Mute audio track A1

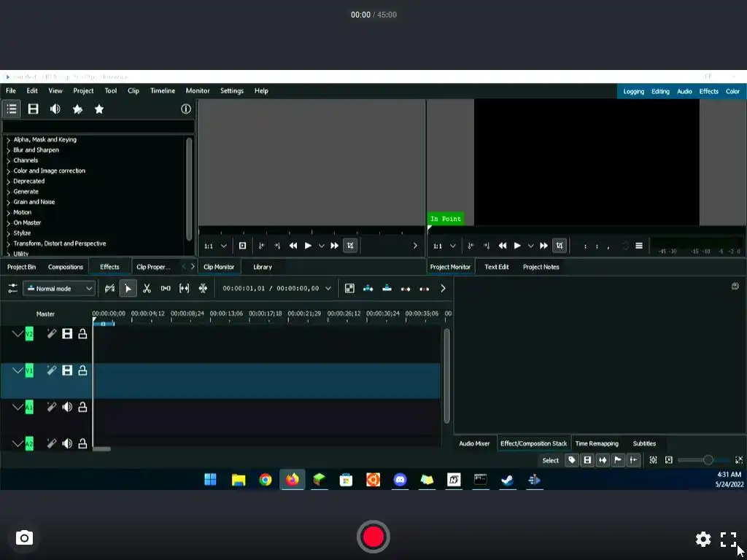[67, 407]
